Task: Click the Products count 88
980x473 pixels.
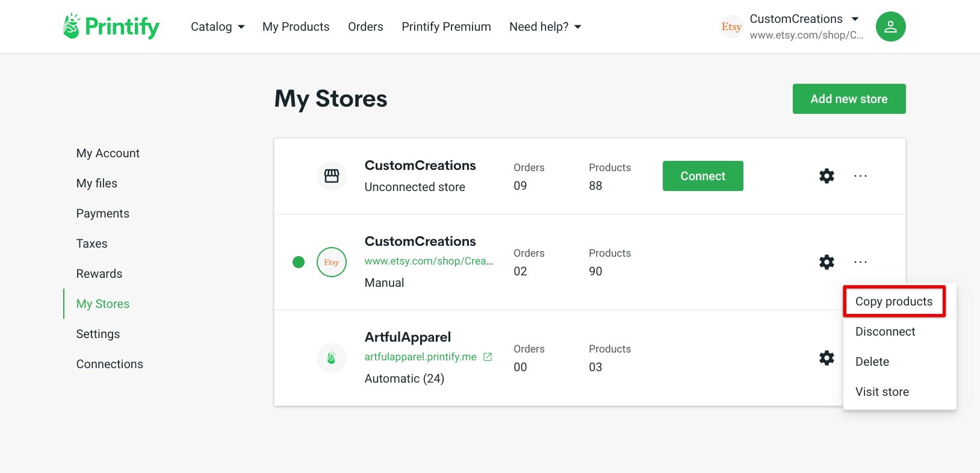Action: [x=595, y=186]
